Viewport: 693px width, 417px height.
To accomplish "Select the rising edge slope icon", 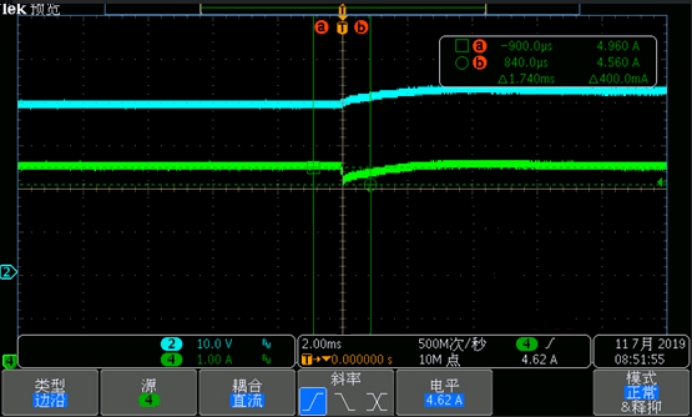I will 312,401.
